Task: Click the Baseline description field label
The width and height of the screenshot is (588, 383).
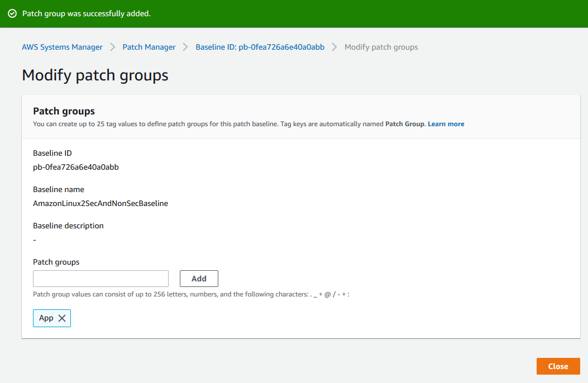Action: coord(68,226)
